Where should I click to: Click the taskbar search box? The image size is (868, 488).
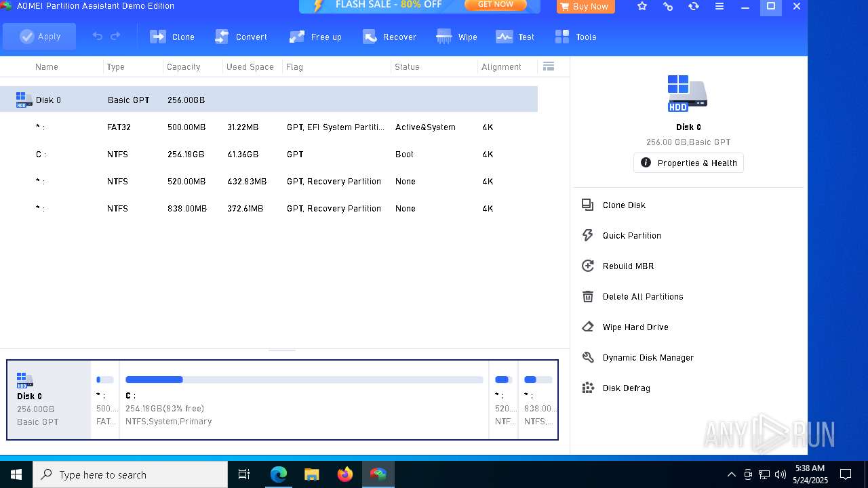point(130,474)
